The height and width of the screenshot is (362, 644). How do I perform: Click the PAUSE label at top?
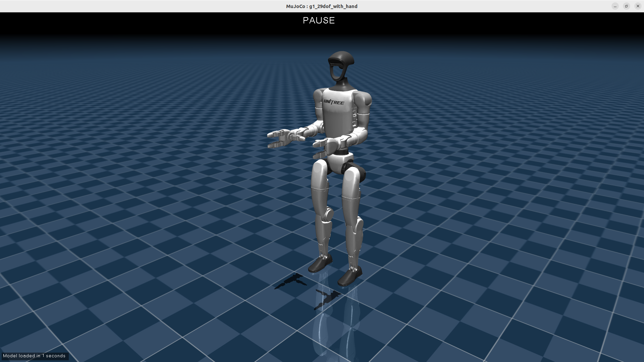319,20
